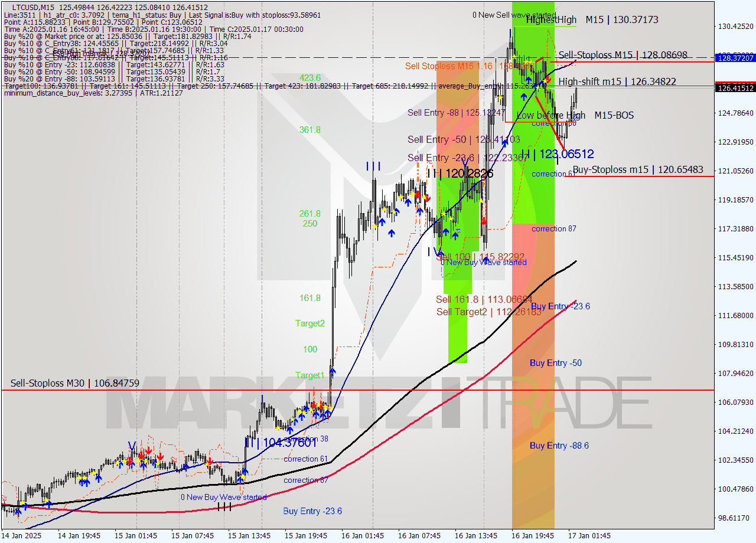Click the 17 Jan 01:45 time axis label
This screenshot has height=543, width=756.
[x=590, y=536]
